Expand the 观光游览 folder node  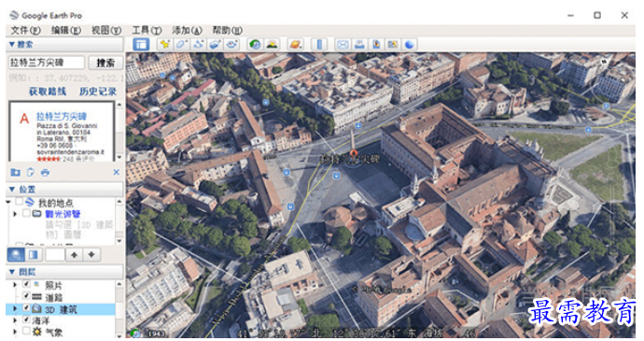point(15,214)
